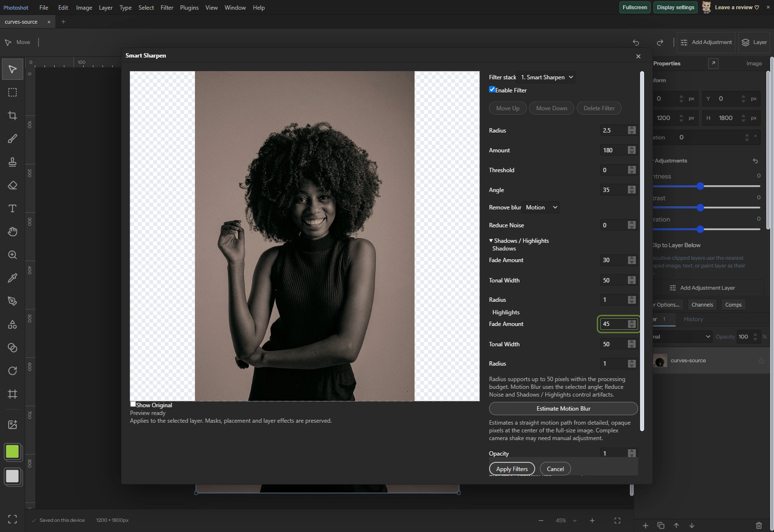Check the Show Original checkbox

(x=133, y=404)
